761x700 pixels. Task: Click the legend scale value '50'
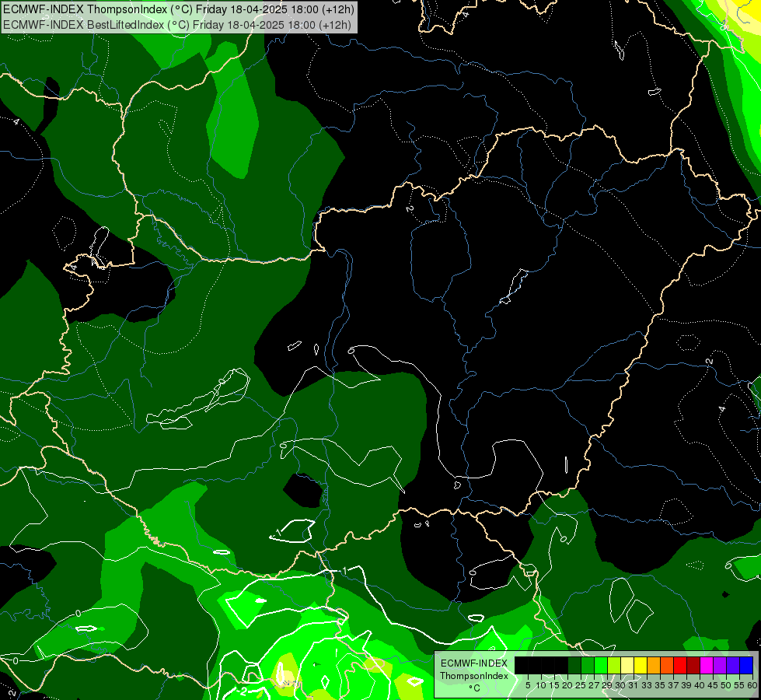click(x=726, y=685)
